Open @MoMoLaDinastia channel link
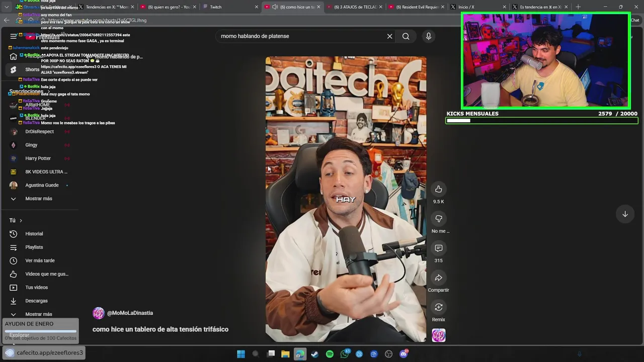644x362 pixels. pyautogui.click(x=130, y=313)
